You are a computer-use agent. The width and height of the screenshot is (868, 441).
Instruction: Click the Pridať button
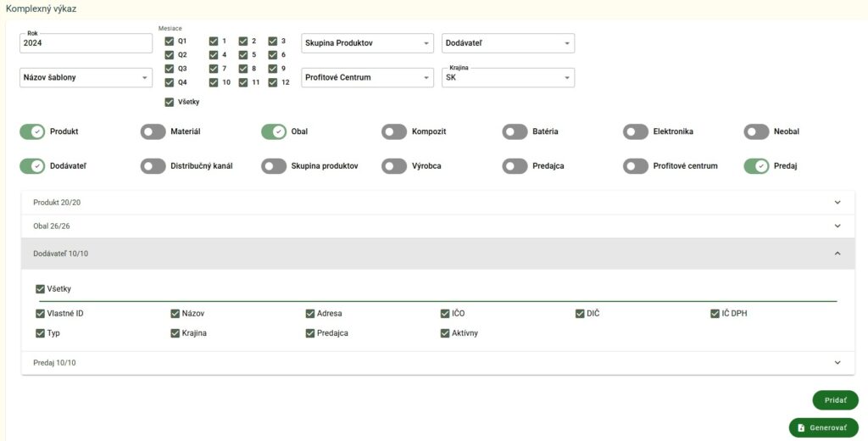point(835,400)
